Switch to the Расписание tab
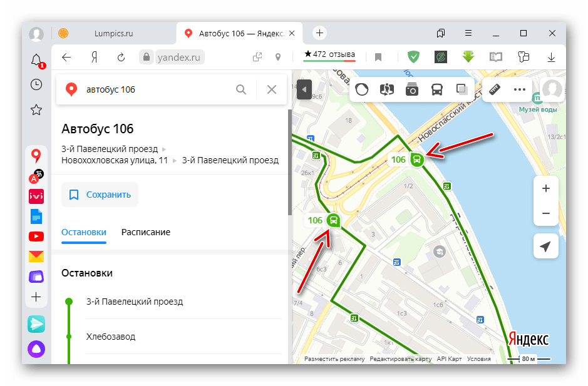The image size is (588, 386). pos(145,232)
